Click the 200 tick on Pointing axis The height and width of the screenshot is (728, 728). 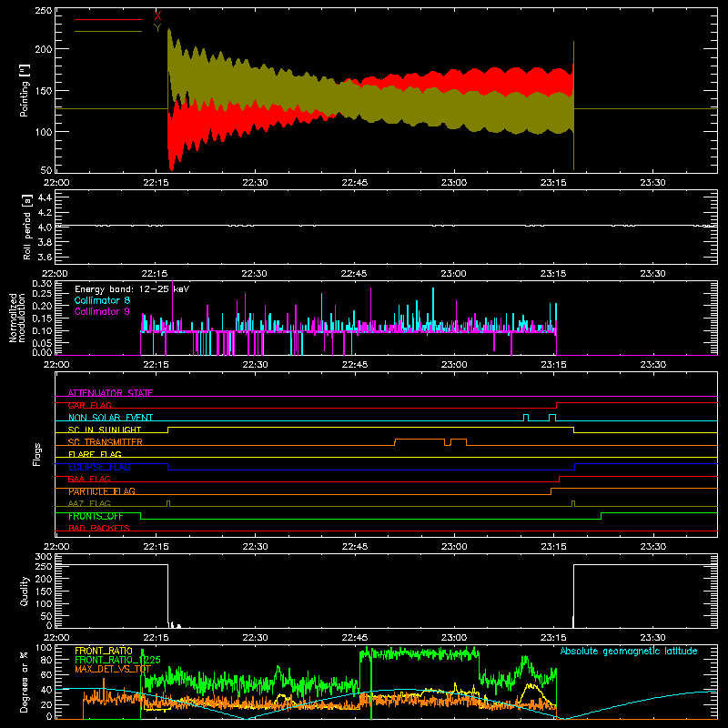(x=44, y=49)
